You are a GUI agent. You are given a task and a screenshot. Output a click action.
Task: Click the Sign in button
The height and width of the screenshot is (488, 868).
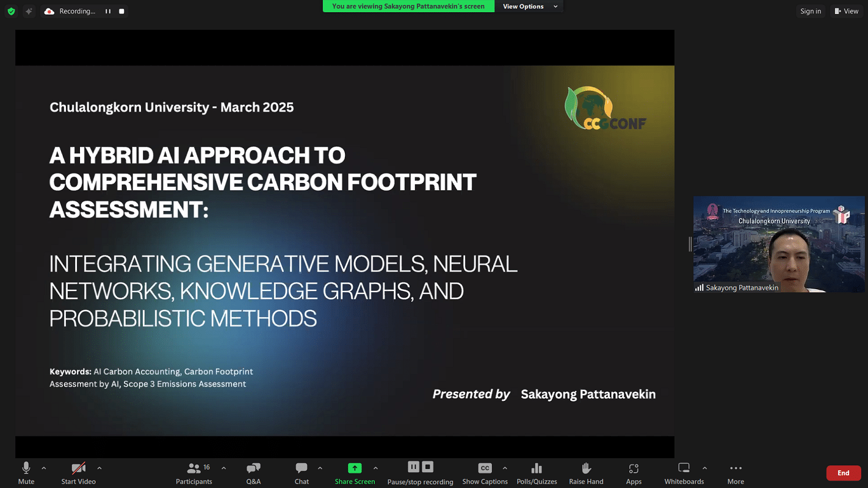811,11
